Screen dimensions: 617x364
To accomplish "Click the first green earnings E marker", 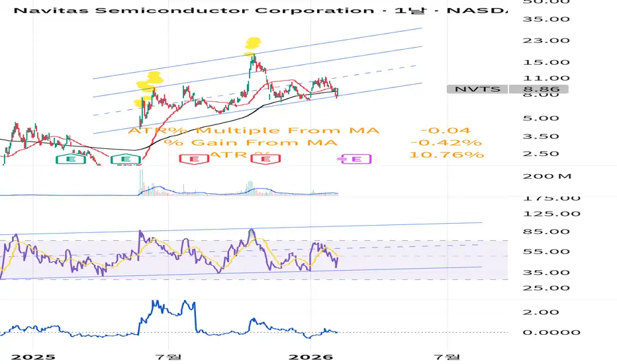I will click(71, 159).
